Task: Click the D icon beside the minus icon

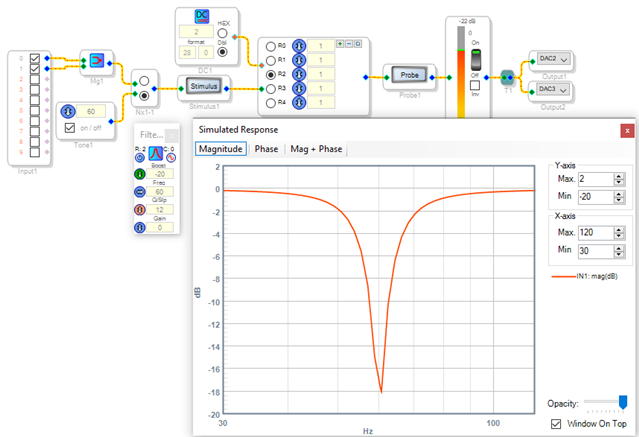Action: [358, 44]
